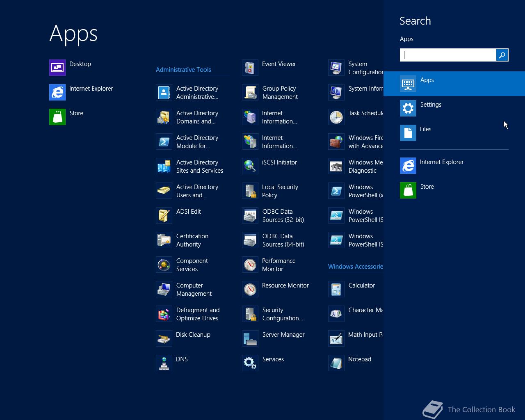This screenshot has width=525, height=420.
Task: Open the Resource Monitor icon
Action: pyautogui.click(x=250, y=289)
